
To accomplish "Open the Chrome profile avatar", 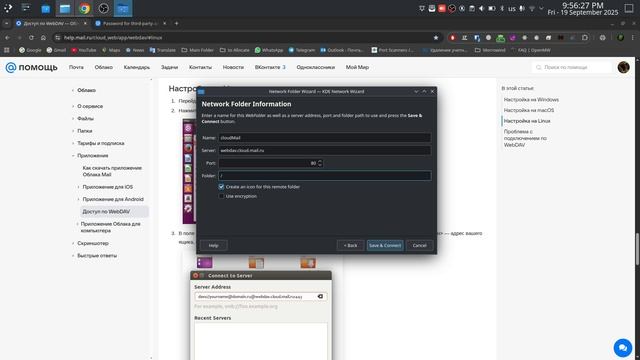I will 620,38.
